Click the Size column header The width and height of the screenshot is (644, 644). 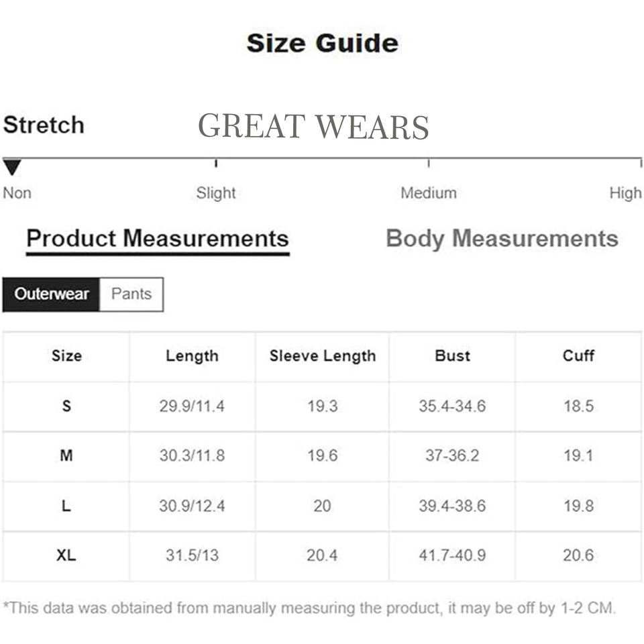click(66, 356)
